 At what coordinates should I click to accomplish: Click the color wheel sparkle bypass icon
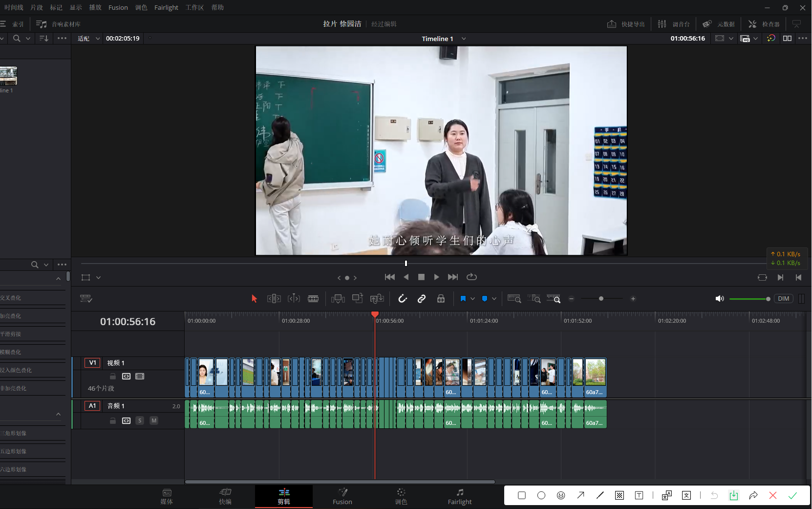771,38
